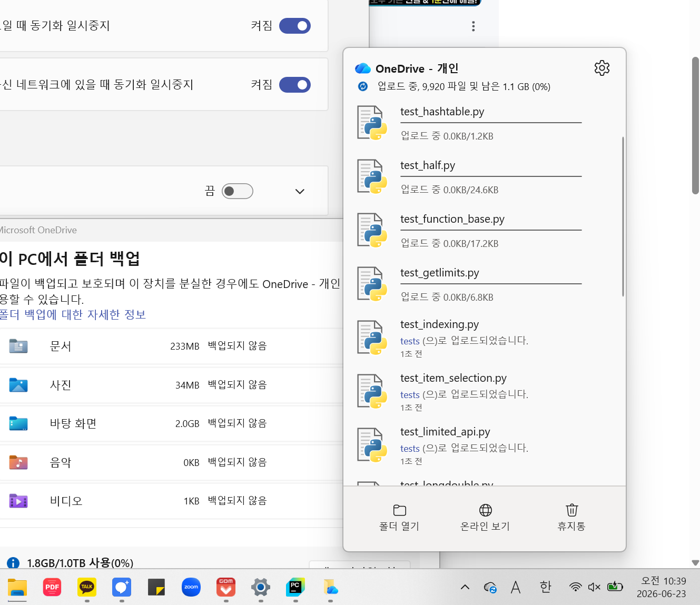
Task: Open 폴더 백업에 대한 자세한 정보 link
Action: pyautogui.click(x=73, y=314)
